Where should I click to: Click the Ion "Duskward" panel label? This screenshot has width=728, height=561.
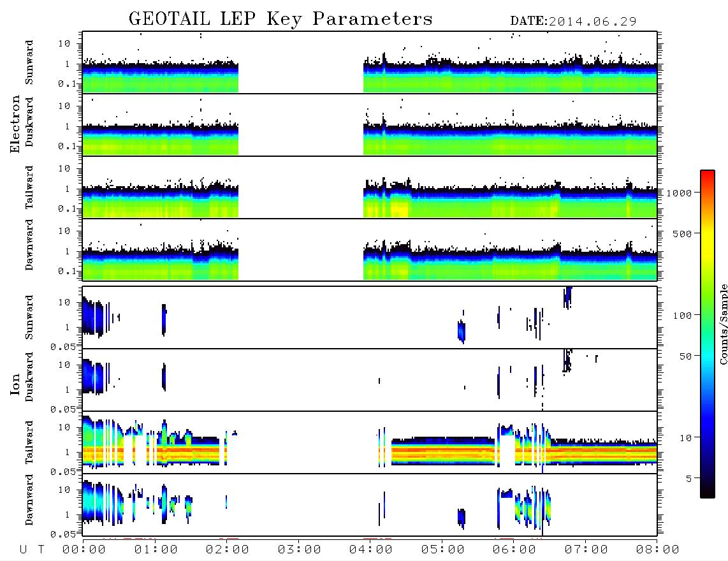[29, 377]
